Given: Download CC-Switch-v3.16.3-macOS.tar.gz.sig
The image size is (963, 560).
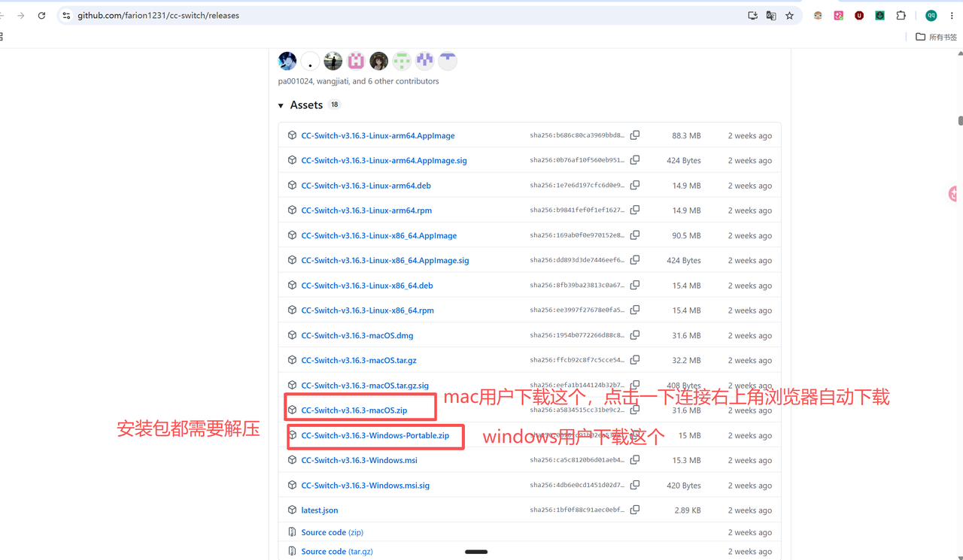Looking at the screenshot, I should pos(365,385).
